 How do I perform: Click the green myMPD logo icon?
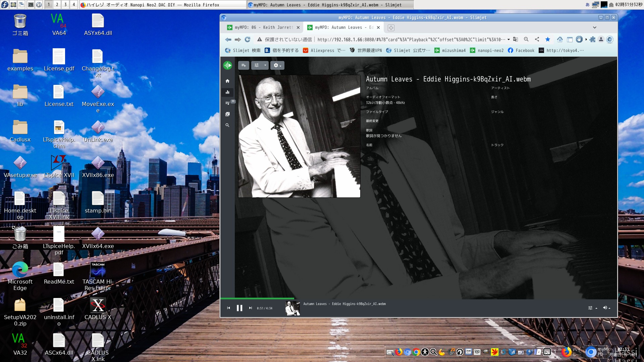coord(227,65)
